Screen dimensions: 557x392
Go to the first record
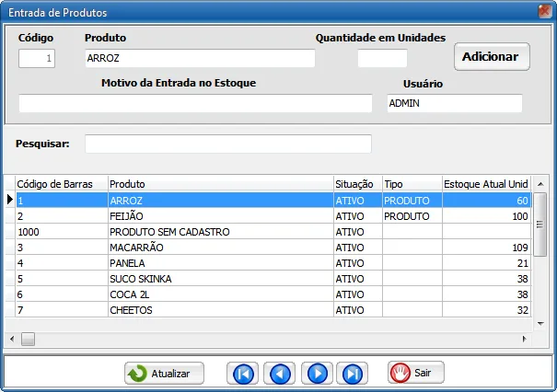pos(243,374)
